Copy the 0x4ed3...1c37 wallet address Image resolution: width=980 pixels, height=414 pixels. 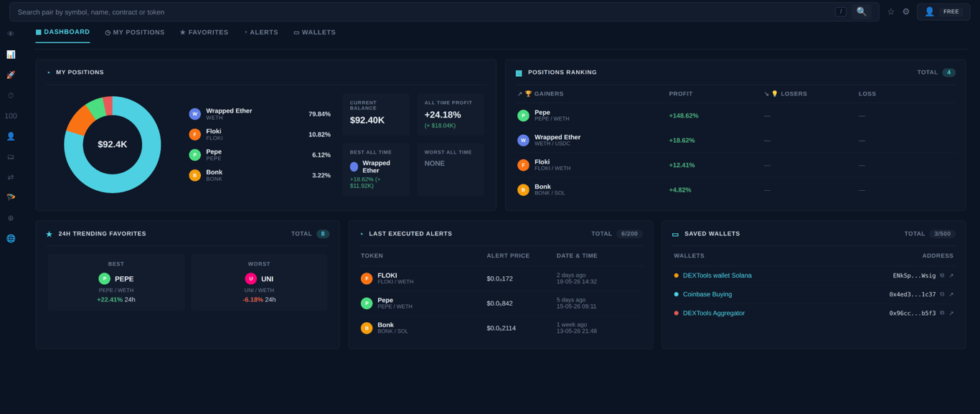click(x=942, y=294)
